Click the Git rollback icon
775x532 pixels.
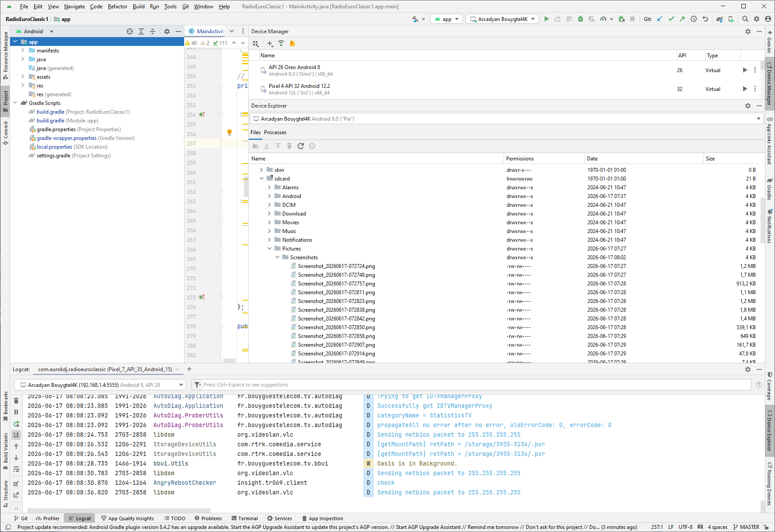705,19
